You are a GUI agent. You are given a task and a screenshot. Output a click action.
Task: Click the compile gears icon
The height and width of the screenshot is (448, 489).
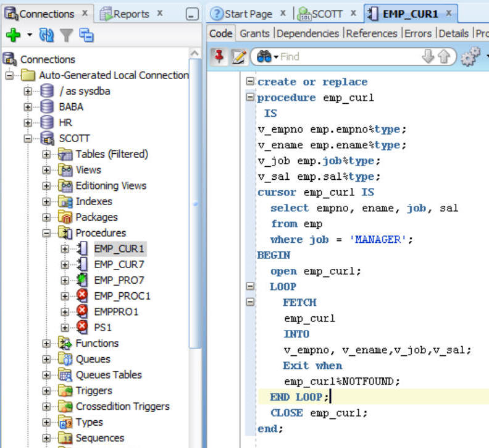point(471,57)
